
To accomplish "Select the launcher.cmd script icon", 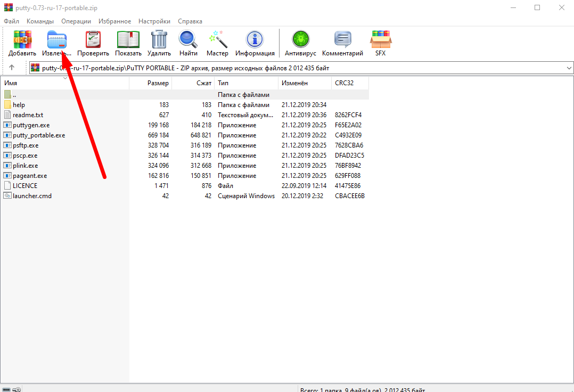I will coord(7,196).
